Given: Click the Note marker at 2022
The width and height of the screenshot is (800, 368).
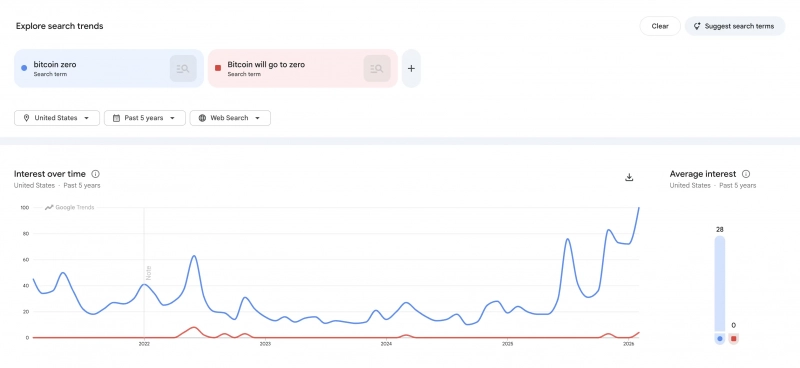Looking at the screenshot, I should point(148,272).
